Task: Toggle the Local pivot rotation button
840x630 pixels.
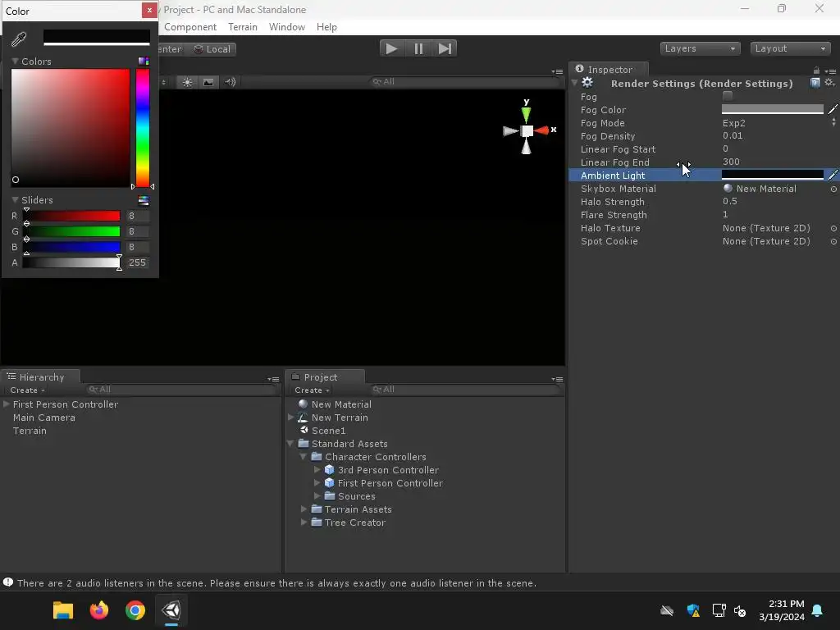Action: 212,49
